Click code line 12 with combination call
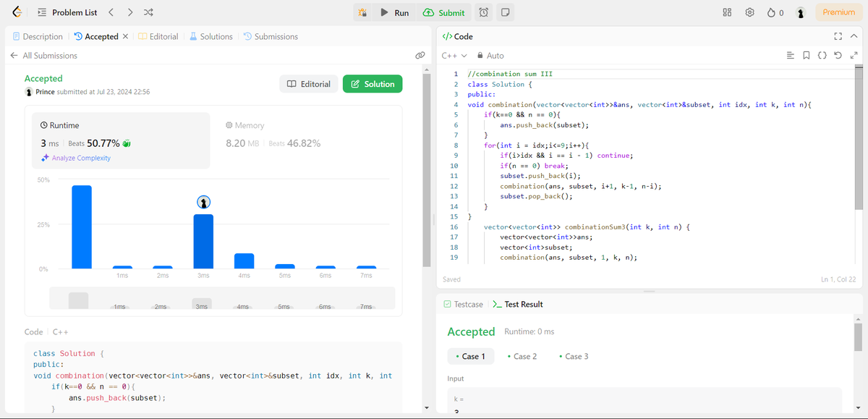Viewport: 868px width, 419px height. pos(580,186)
